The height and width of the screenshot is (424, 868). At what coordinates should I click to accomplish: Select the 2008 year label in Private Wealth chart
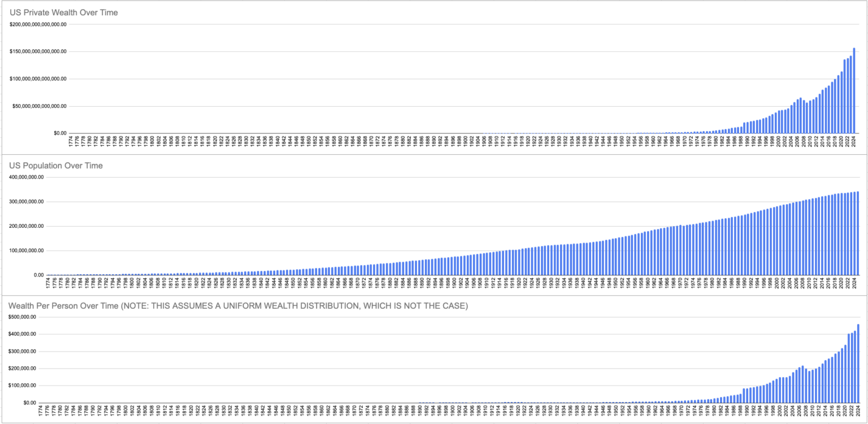point(804,141)
